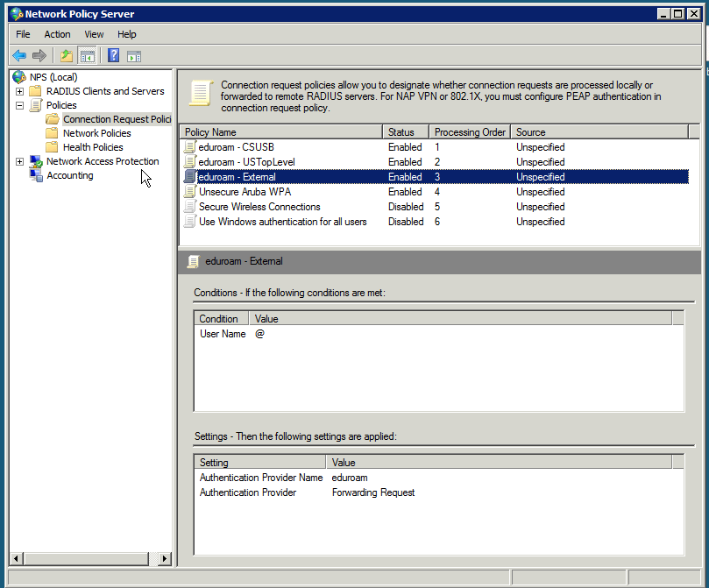Collapse the Policies tree node

pos(19,105)
